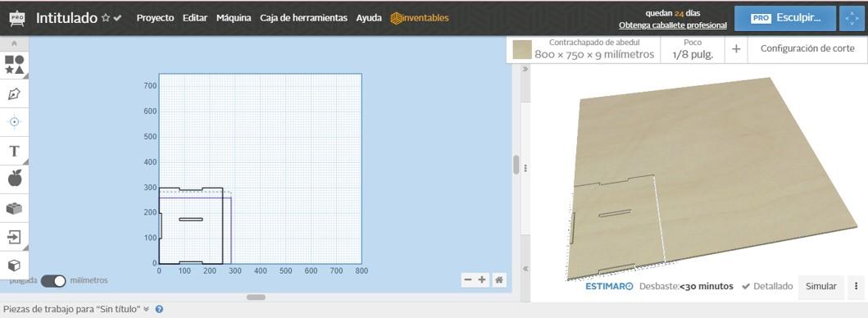Click the PRO Esculpir button
Screen dimensions: 868x318
[x=785, y=18]
